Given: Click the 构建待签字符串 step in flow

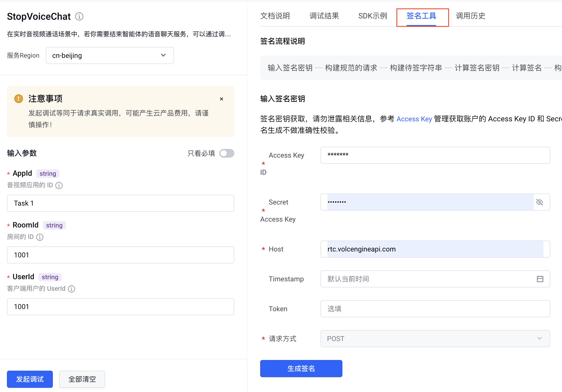Looking at the screenshot, I should [x=416, y=68].
